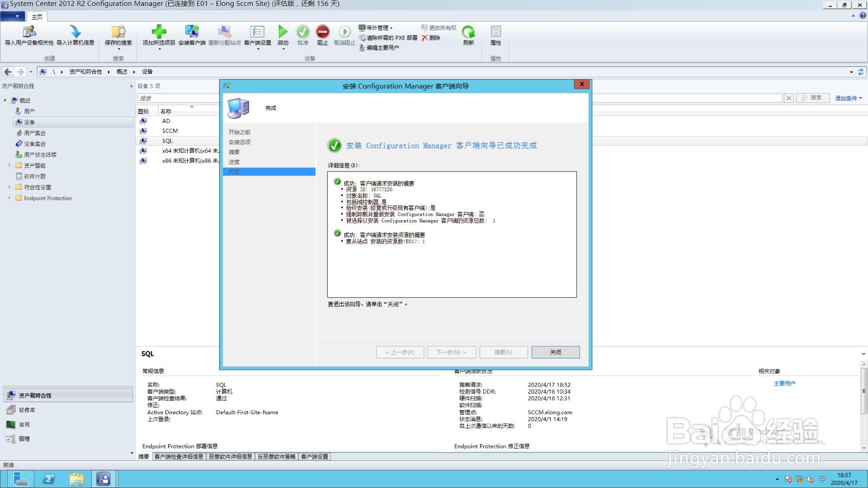
Task: Open Malware Detail tab (恶意软件详细信息)
Action: click(x=231, y=457)
